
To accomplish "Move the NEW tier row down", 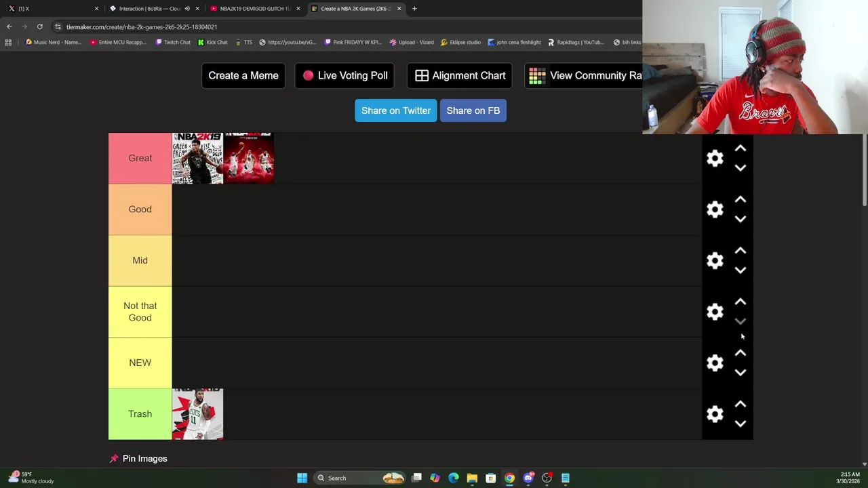I will (x=741, y=372).
